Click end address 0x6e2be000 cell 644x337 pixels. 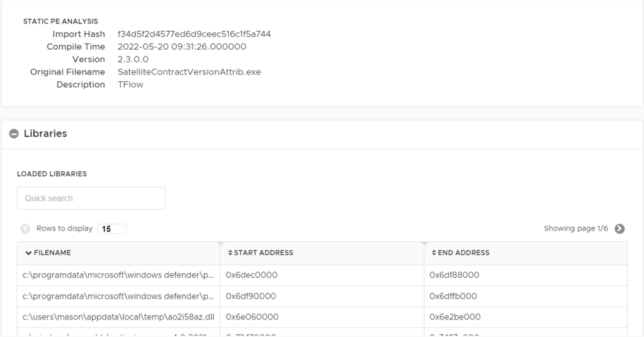(x=455, y=317)
